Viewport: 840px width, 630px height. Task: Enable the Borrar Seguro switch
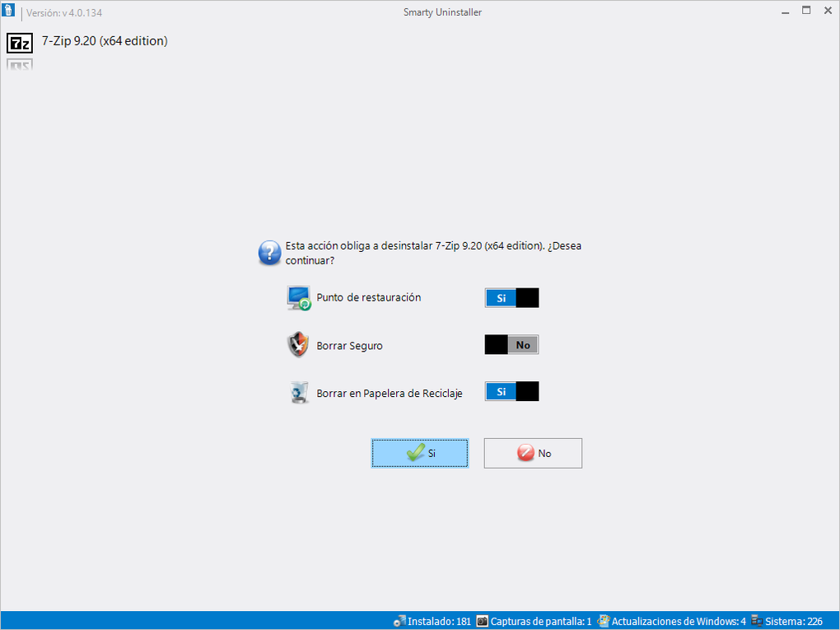(x=511, y=345)
